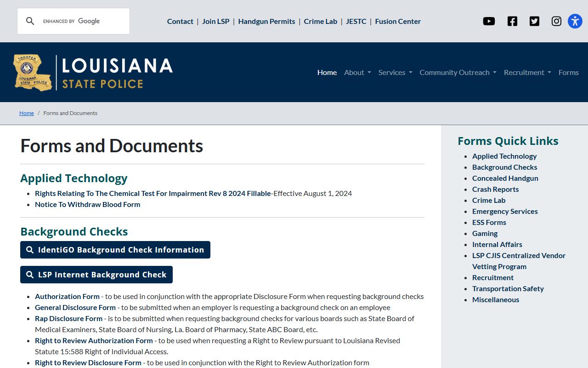This screenshot has height=368, width=588.
Task: Open Right to Review Authorization Form
Action: coord(94,340)
